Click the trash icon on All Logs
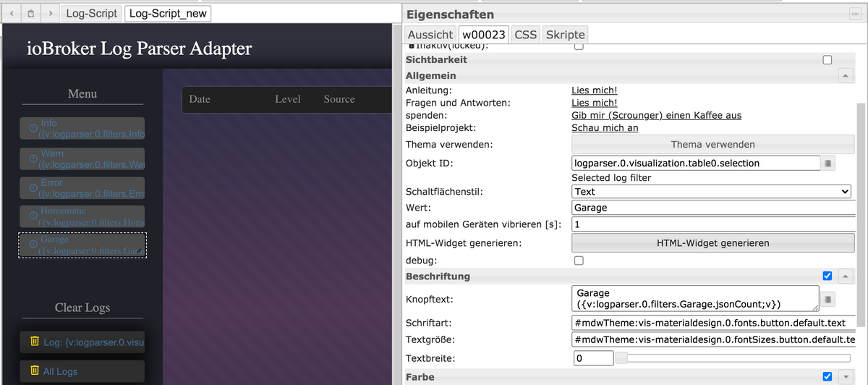The width and height of the screenshot is (868, 385). (34, 371)
